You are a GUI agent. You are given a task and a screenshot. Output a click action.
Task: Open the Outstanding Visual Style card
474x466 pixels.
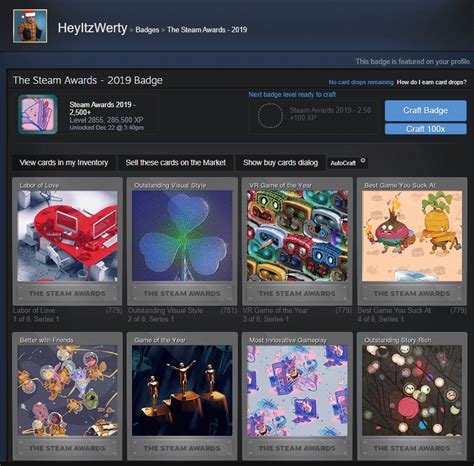tap(182, 241)
